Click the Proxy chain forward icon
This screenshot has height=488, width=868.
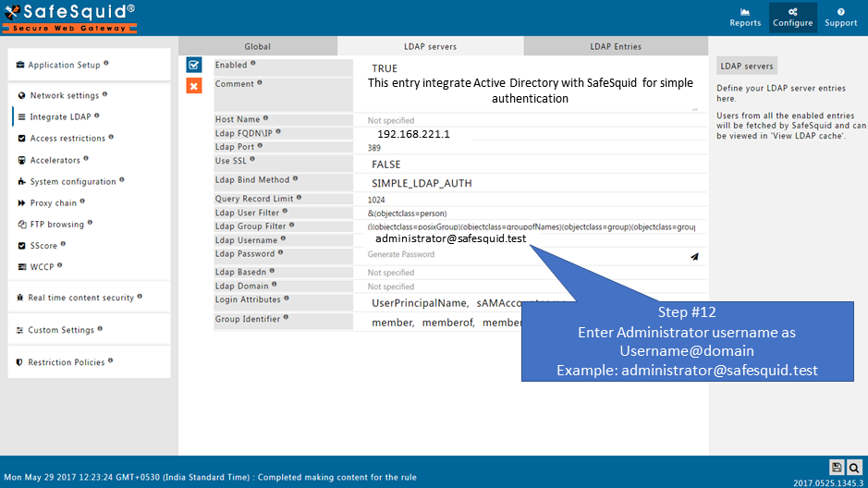[x=21, y=202]
